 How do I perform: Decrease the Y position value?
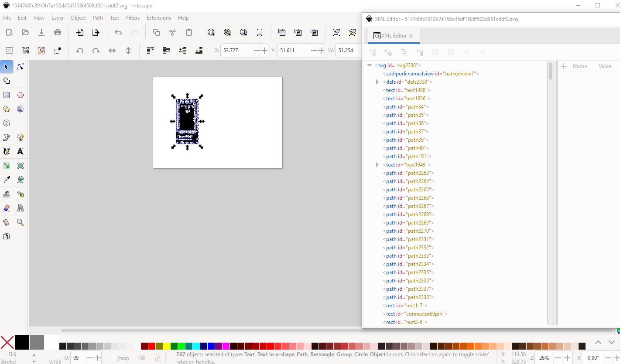click(313, 51)
